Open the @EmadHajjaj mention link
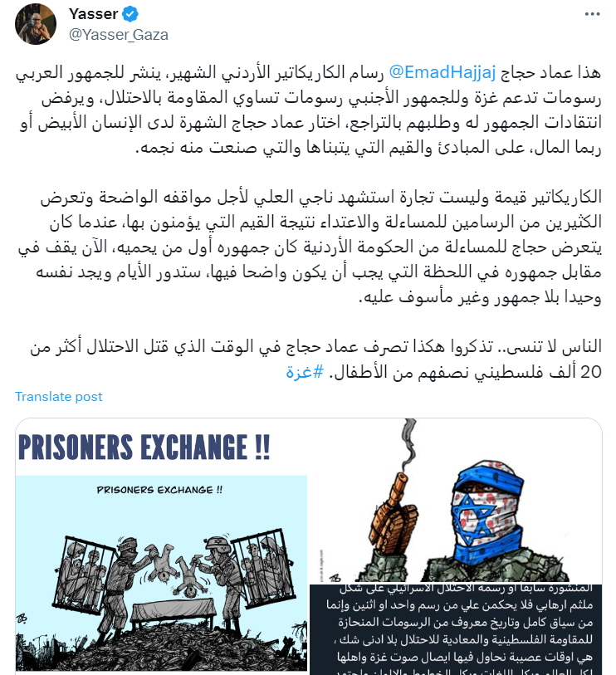The image size is (616, 675). point(442,72)
